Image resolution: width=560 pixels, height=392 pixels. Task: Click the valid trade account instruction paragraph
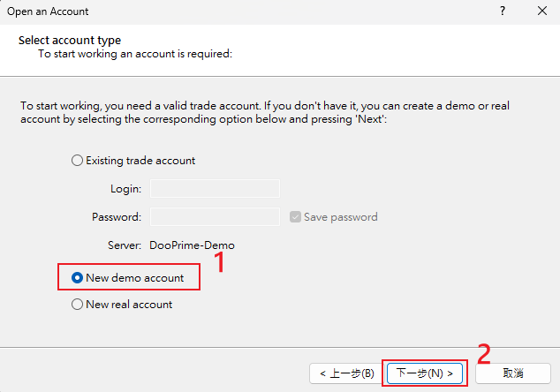(265, 111)
